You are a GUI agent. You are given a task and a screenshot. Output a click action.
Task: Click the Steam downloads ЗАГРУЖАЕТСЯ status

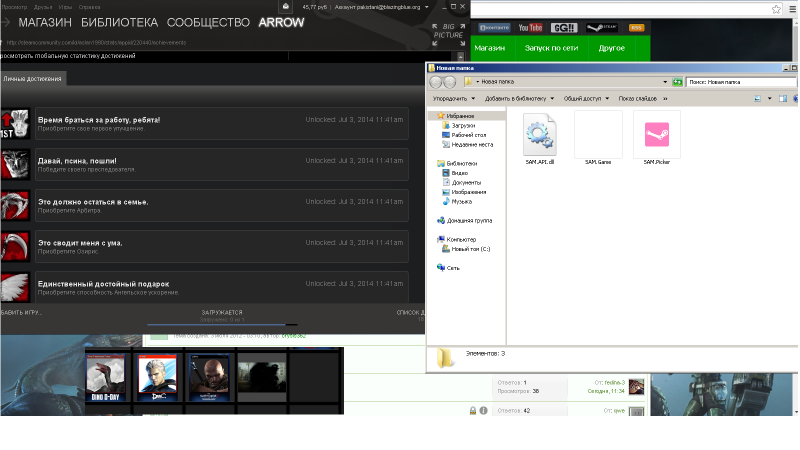222,312
